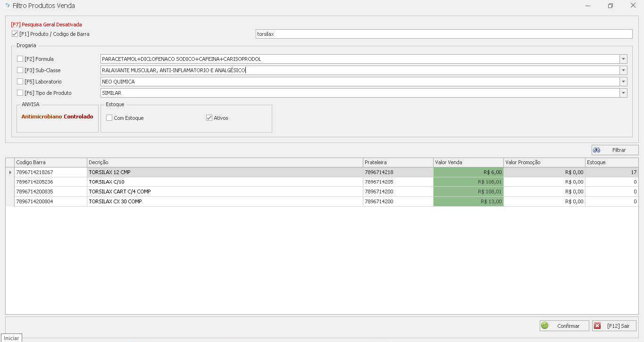The image size is (644, 342).
Task: Click barcode 7896714200835 cell
Action: pos(50,192)
